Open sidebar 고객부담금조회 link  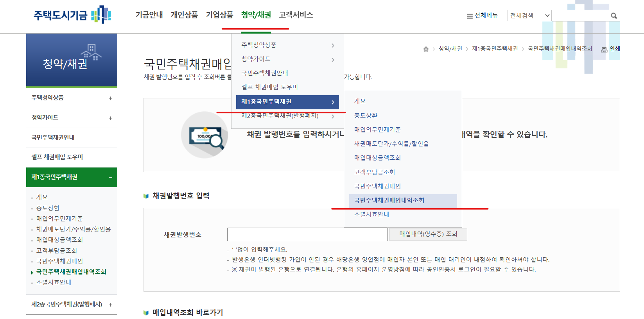[56, 251]
